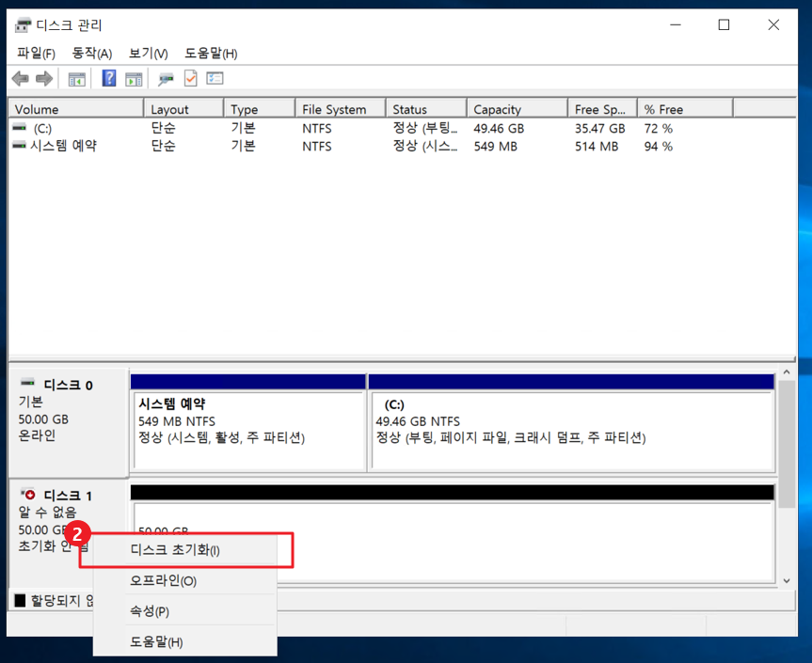Click the Forward arrow toolbar icon
The width and height of the screenshot is (812, 663).
(x=44, y=79)
